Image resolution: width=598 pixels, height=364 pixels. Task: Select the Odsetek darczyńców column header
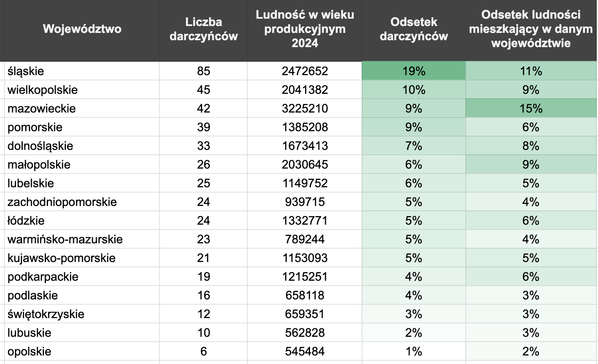(x=414, y=29)
